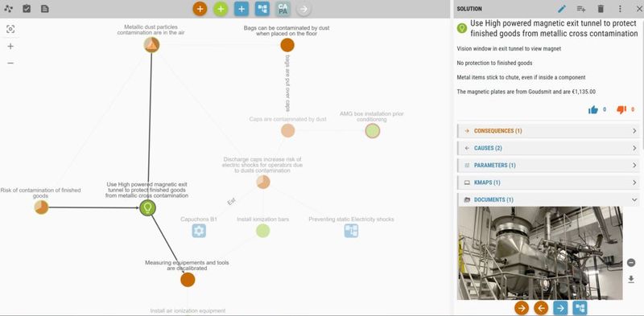Select Capuchons B1 gear node
Image resolution: width=644 pixels, height=316 pixels.
199,231
